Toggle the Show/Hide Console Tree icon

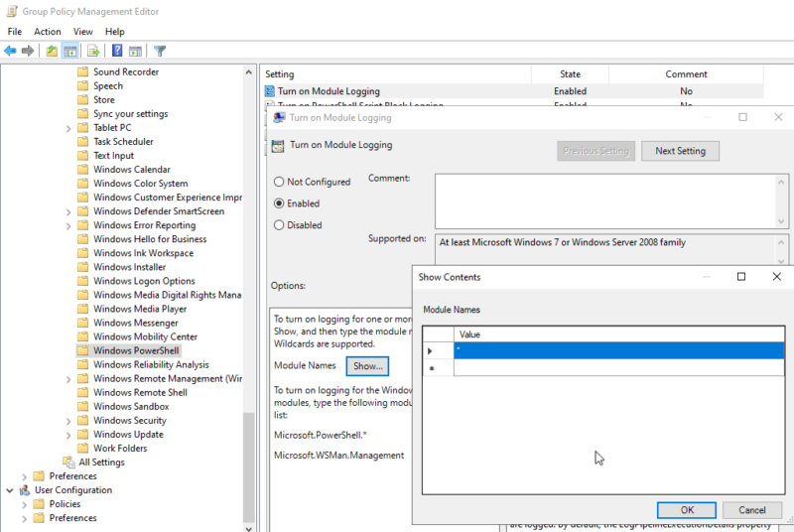tap(70, 51)
